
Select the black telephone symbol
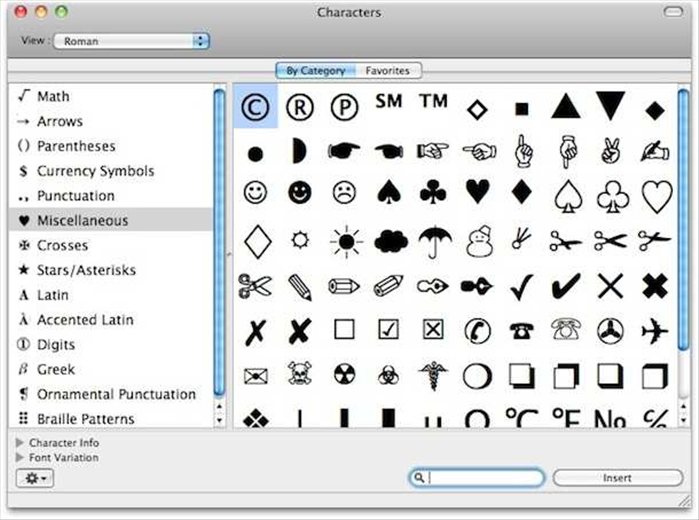click(521, 331)
